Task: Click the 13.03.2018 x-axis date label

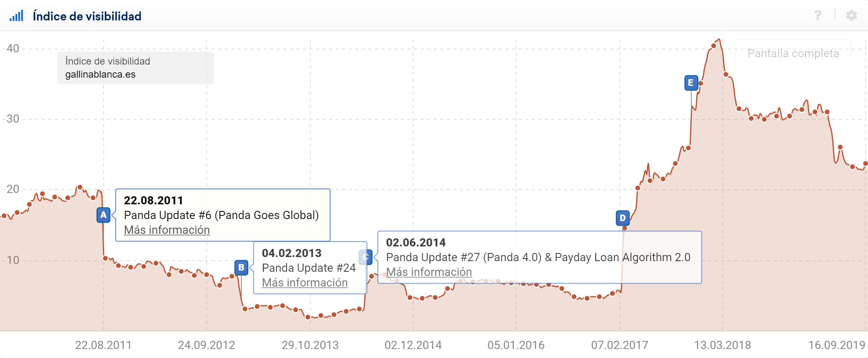Action: (x=722, y=345)
